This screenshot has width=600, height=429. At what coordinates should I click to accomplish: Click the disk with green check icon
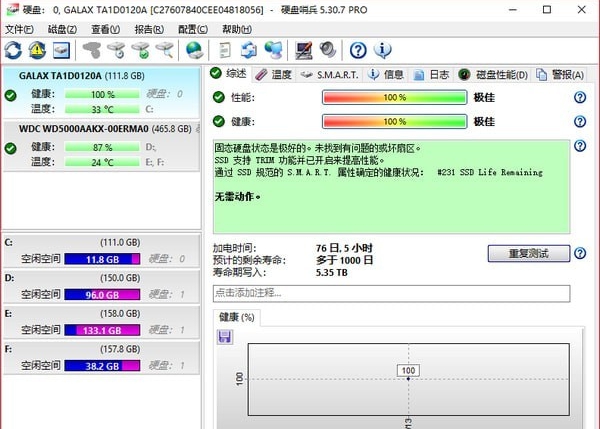(x=140, y=50)
